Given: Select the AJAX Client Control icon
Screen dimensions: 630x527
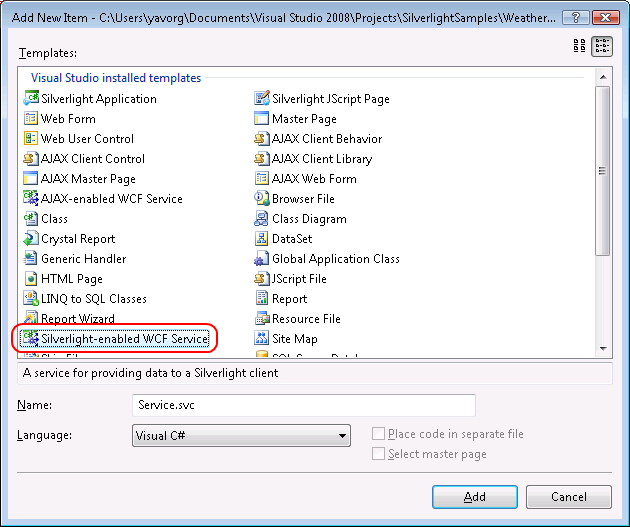Looking at the screenshot, I should tap(31, 159).
